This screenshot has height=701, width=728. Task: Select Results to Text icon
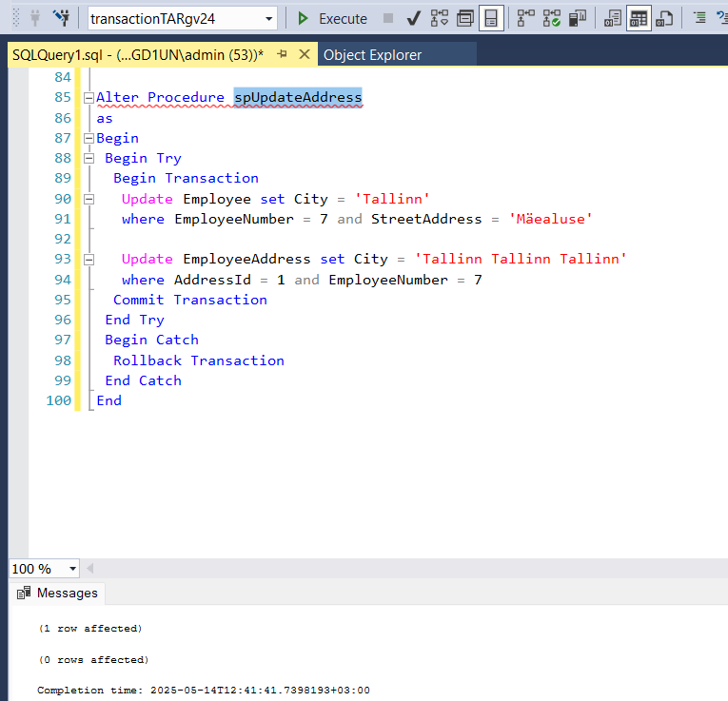(613, 19)
